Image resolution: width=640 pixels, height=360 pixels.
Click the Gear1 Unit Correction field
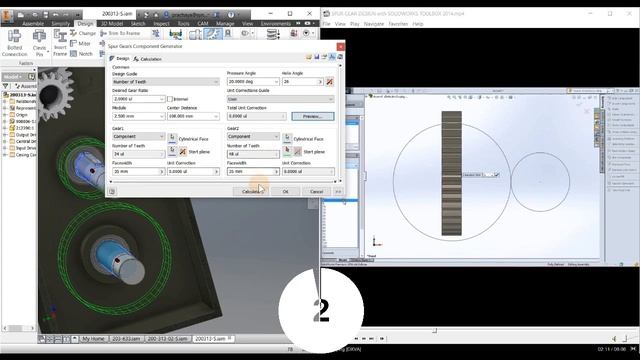(x=193, y=172)
